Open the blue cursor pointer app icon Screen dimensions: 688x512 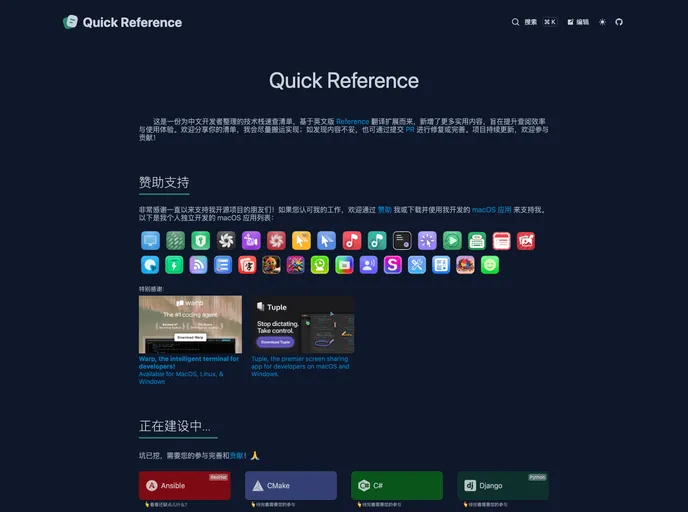(x=326, y=241)
